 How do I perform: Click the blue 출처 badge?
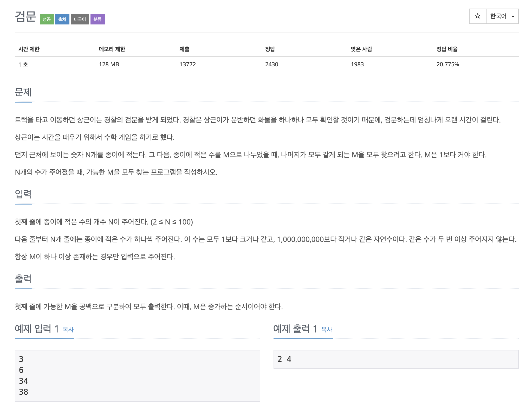[x=62, y=19]
